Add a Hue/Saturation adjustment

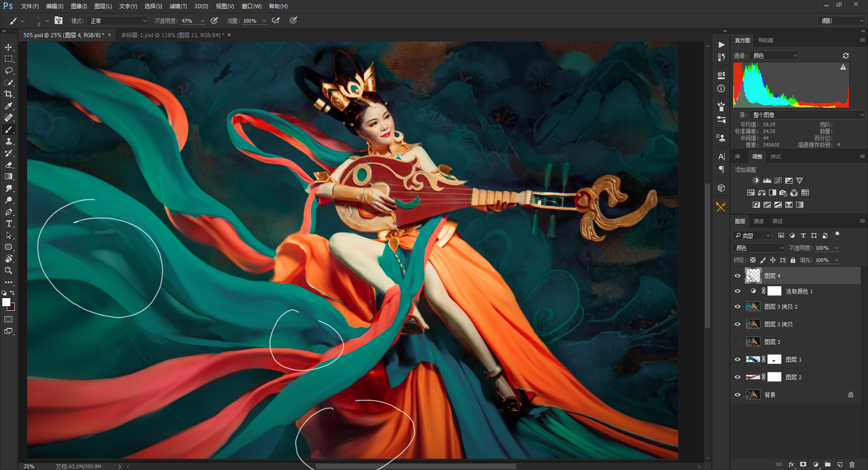[x=751, y=193]
